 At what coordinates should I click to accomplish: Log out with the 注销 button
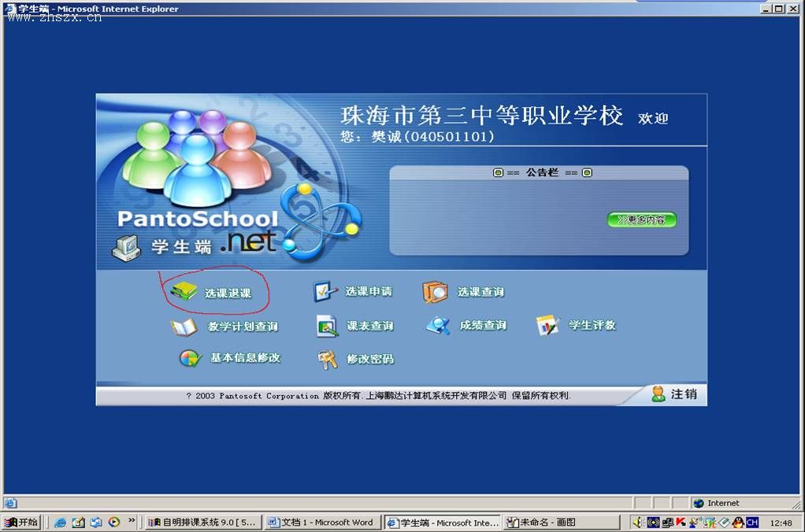pyautogui.click(x=674, y=394)
